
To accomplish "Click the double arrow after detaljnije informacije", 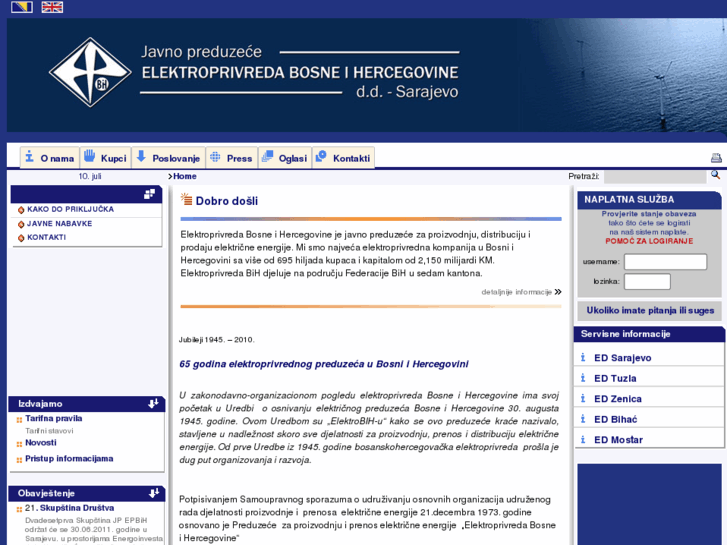I will click(558, 292).
